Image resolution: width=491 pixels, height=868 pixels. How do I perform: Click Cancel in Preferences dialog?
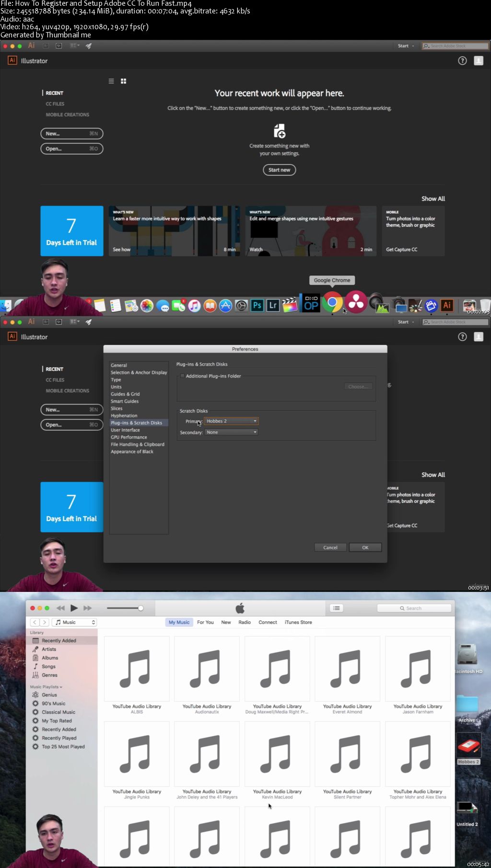click(330, 547)
